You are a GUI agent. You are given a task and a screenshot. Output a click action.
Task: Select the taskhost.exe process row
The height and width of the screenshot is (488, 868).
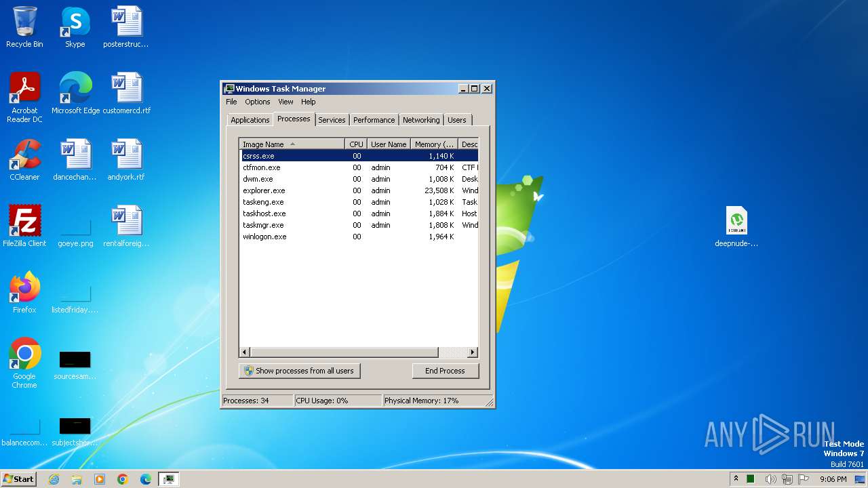359,213
